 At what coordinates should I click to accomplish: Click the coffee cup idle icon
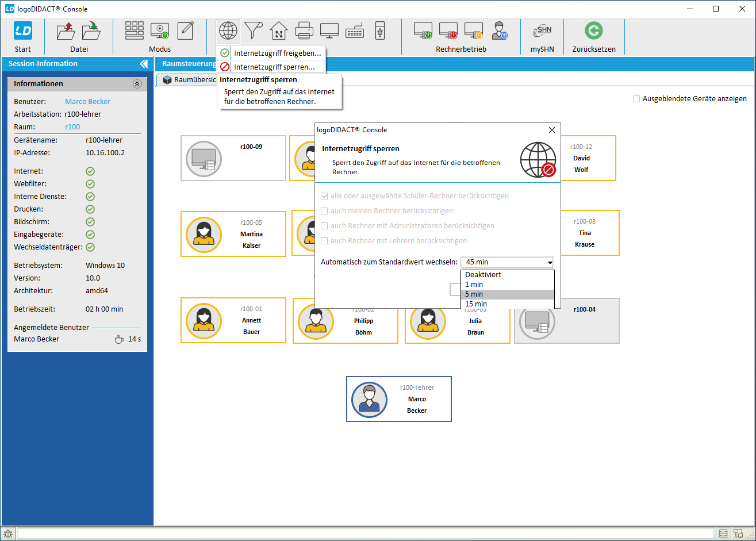pyautogui.click(x=119, y=339)
